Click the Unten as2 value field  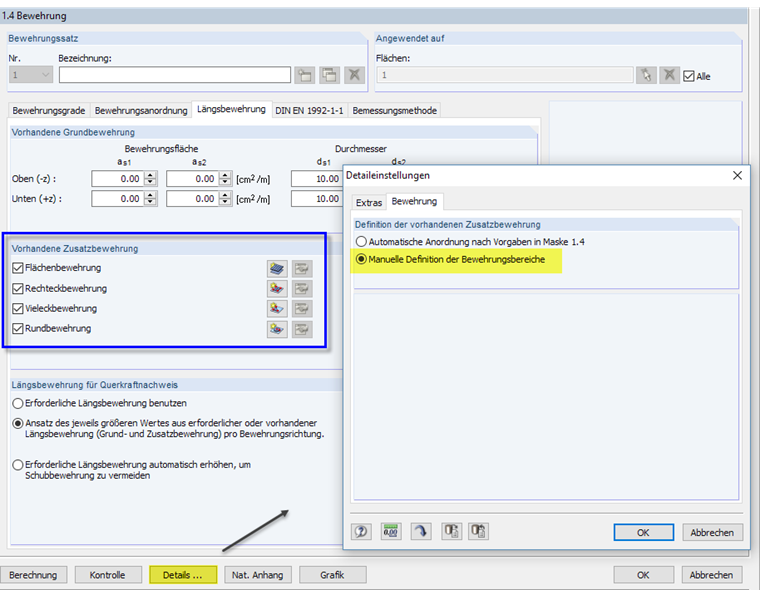[193, 199]
